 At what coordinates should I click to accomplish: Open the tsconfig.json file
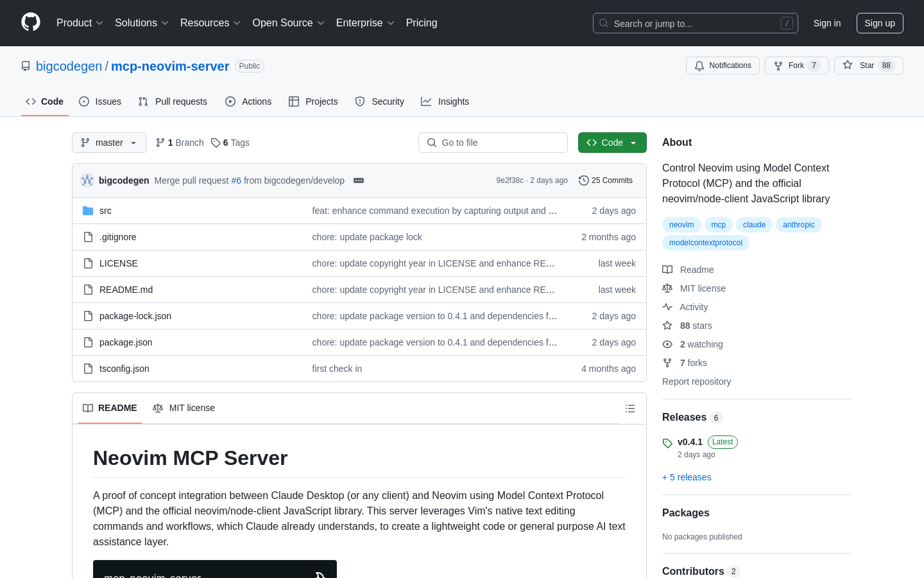124,369
